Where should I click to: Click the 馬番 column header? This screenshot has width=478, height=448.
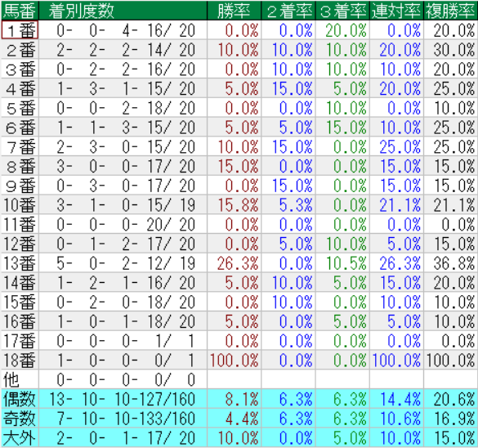[20, 11]
